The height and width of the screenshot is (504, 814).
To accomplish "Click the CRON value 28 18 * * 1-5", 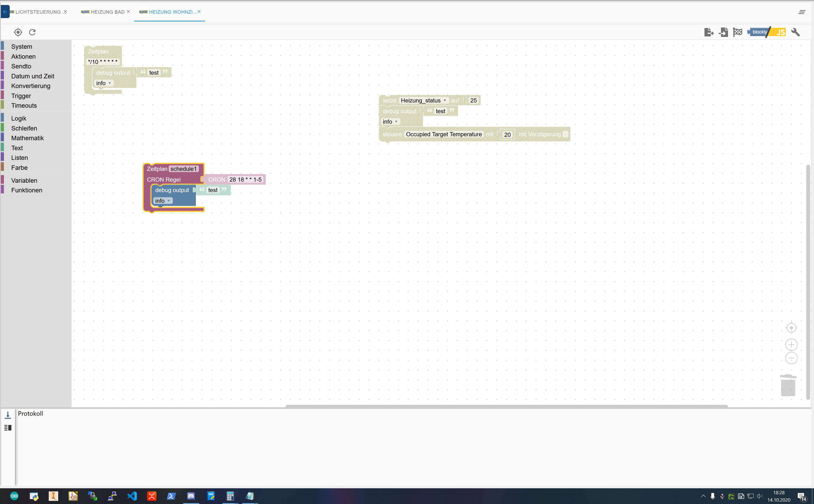I will pyautogui.click(x=245, y=179).
